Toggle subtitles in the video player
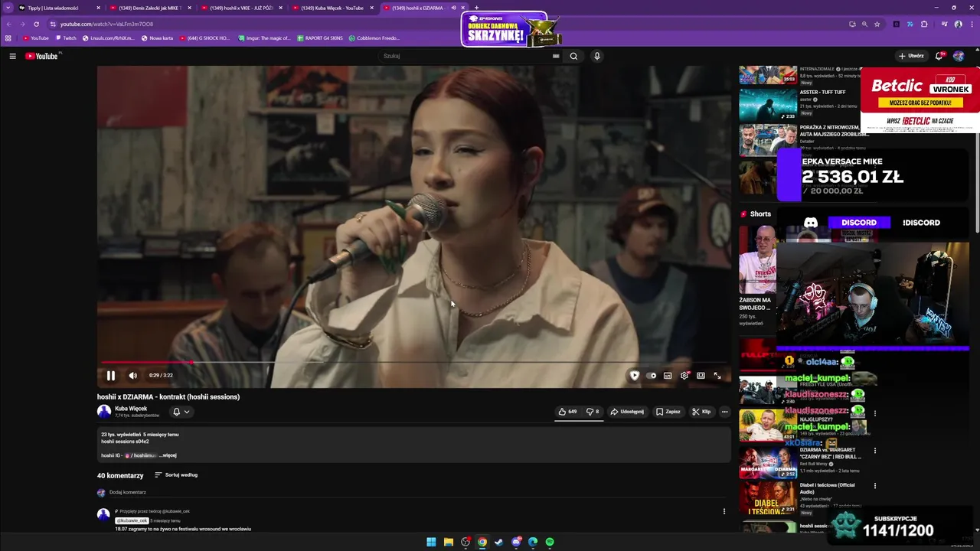 point(668,376)
